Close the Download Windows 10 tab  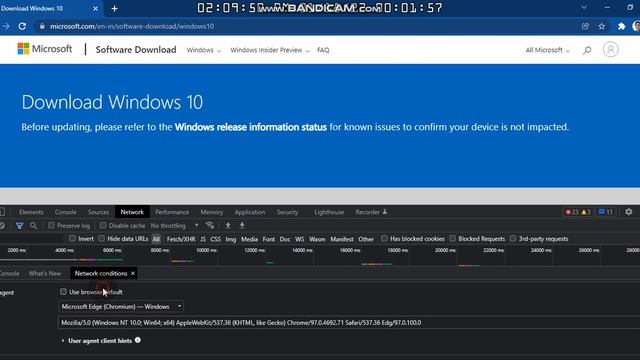tap(95, 9)
